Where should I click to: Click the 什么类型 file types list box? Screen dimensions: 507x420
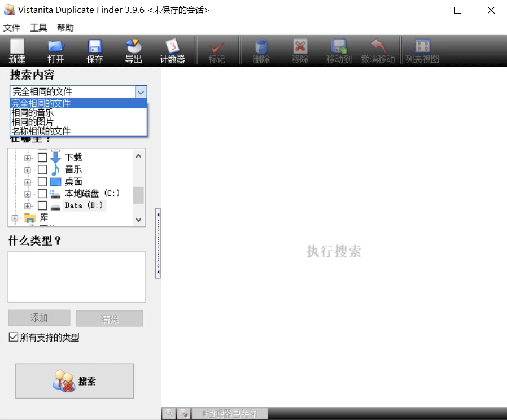tap(76, 277)
